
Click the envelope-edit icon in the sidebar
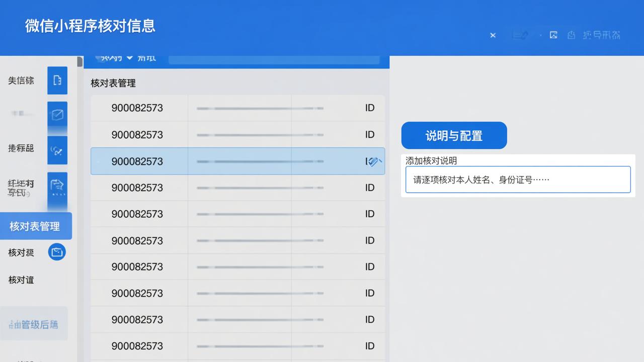(x=57, y=115)
